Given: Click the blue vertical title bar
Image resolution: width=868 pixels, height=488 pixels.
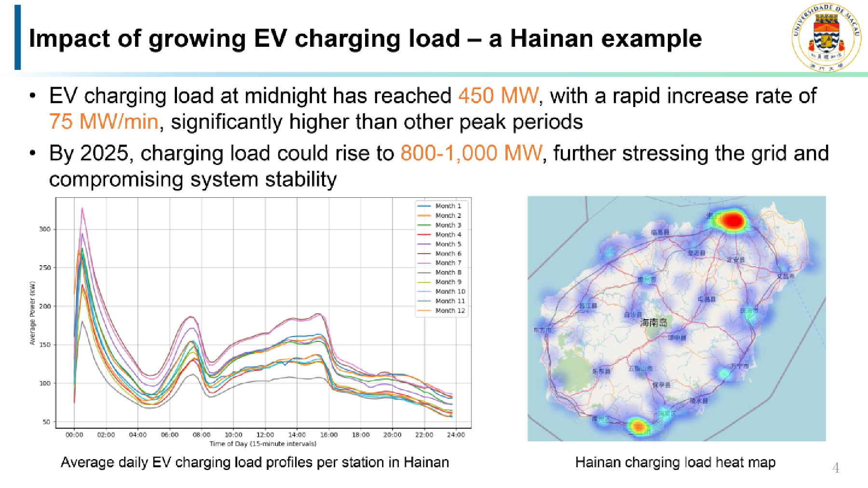Looking at the screenshot, I should click(x=18, y=37).
